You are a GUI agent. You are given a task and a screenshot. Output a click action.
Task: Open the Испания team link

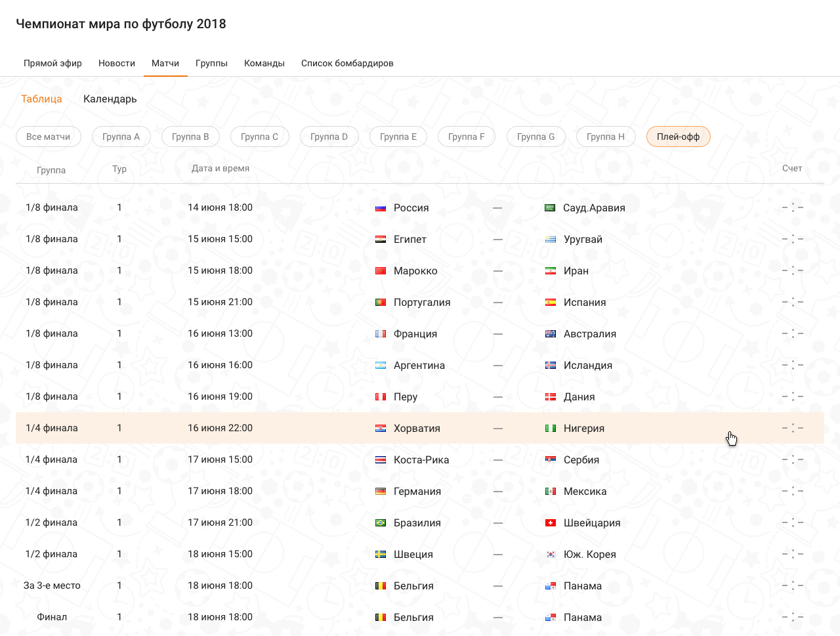point(585,303)
